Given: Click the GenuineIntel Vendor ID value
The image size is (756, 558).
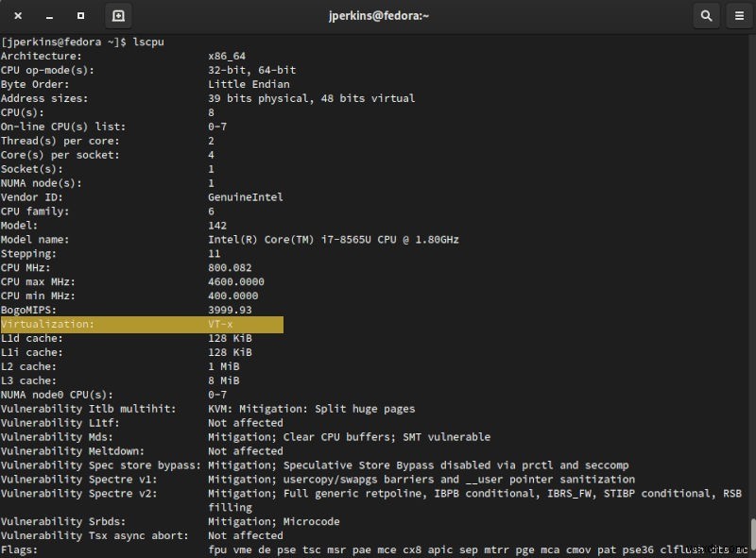Looking at the screenshot, I should click(x=247, y=196).
